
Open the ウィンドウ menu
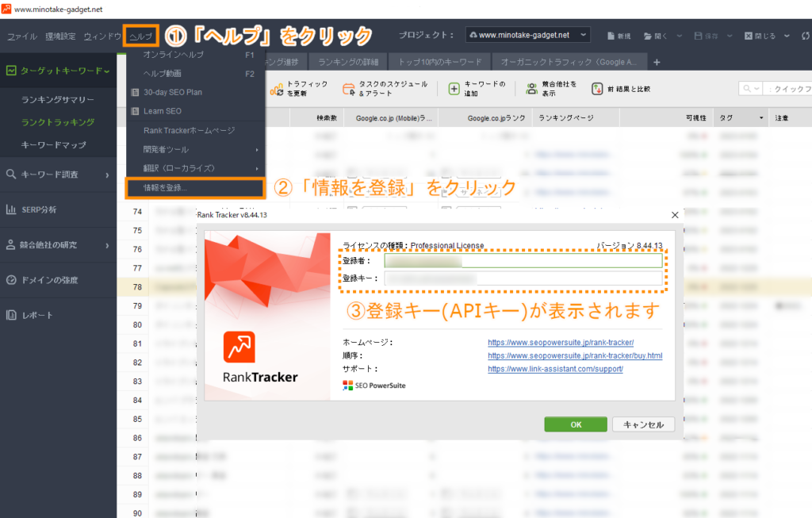click(102, 36)
